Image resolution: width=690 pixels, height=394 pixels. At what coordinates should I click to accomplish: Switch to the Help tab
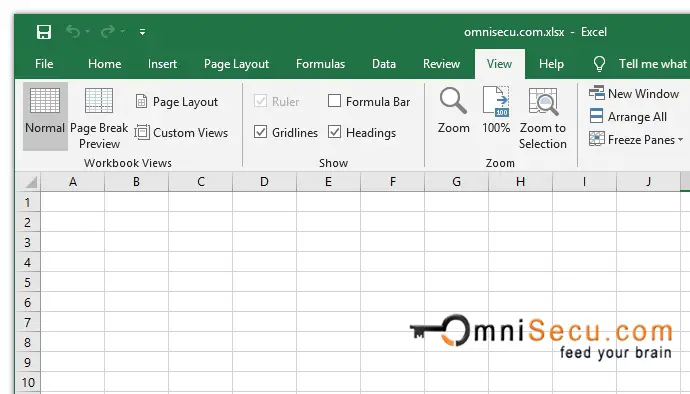(x=551, y=64)
